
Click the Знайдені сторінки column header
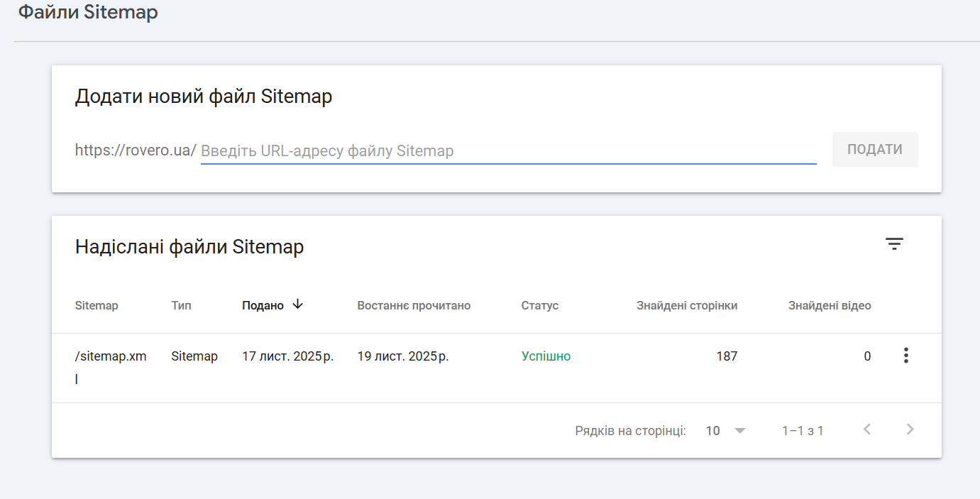pos(686,306)
